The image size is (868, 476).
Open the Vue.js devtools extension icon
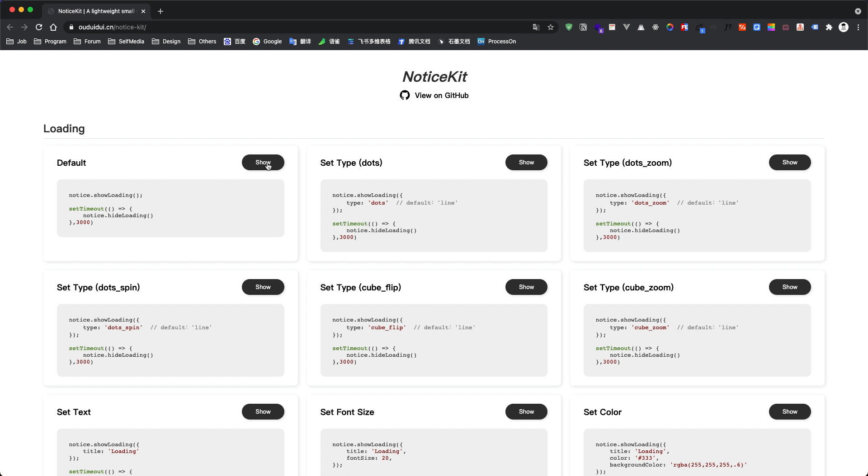point(626,27)
